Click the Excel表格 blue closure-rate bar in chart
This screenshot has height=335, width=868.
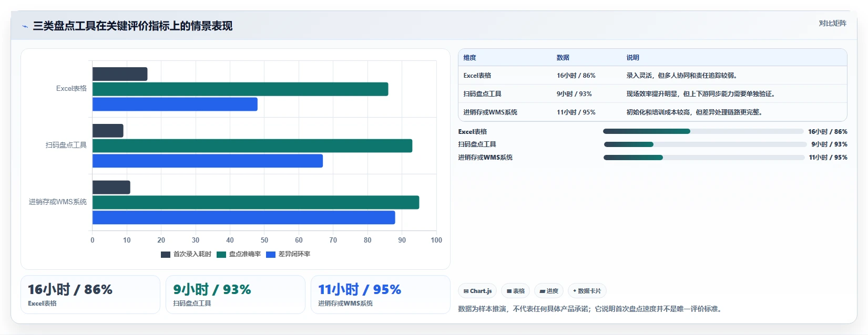pos(175,104)
